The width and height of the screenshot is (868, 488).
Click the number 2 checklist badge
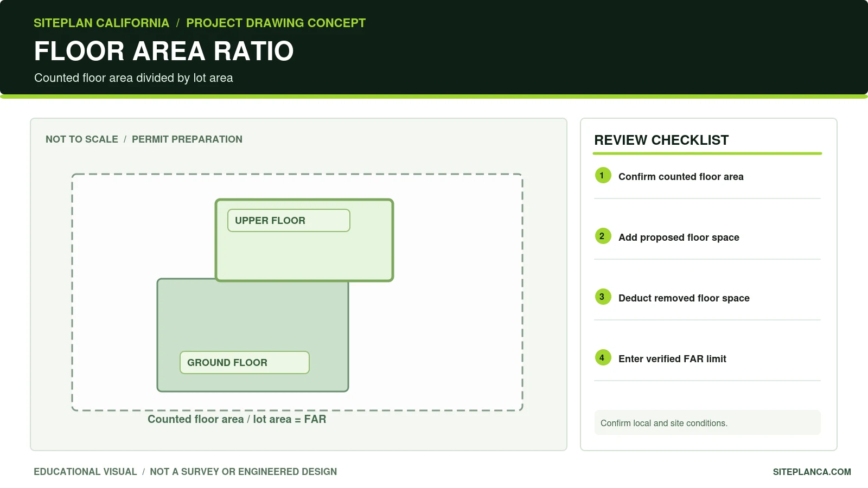(603, 236)
